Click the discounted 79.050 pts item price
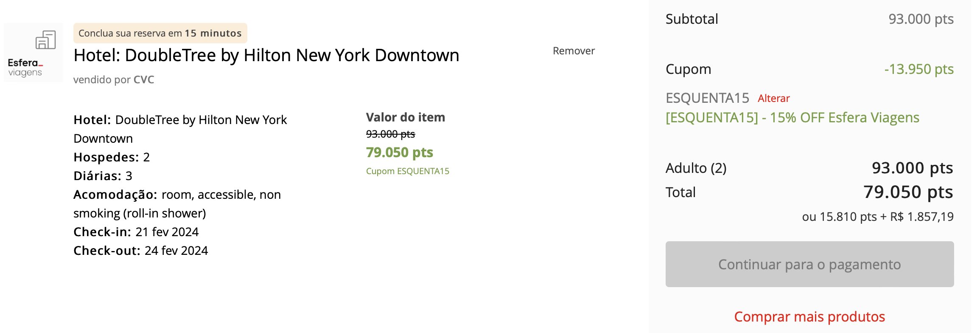The width and height of the screenshot is (980, 333). (x=400, y=152)
